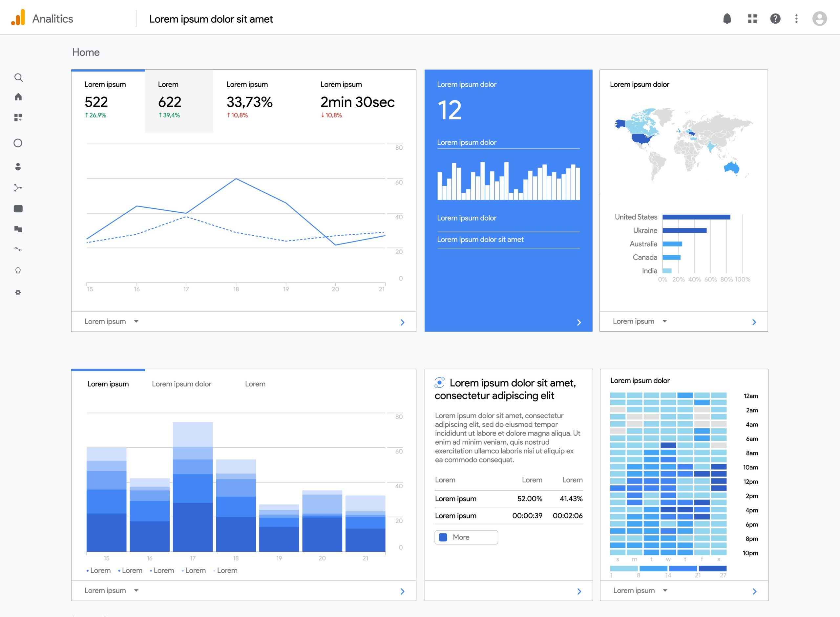Click the sidebar search icon
Viewport: 840px width, 617px height.
(x=18, y=78)
